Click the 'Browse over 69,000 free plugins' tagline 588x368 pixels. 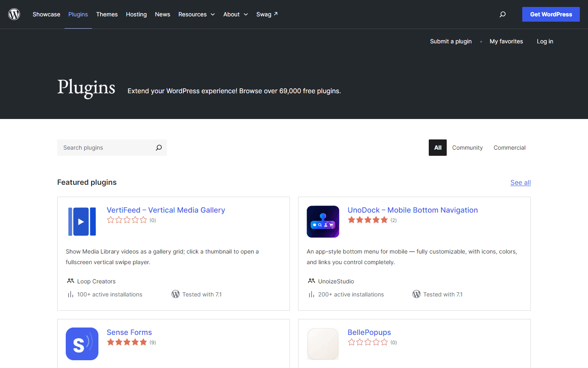point(290,91)
